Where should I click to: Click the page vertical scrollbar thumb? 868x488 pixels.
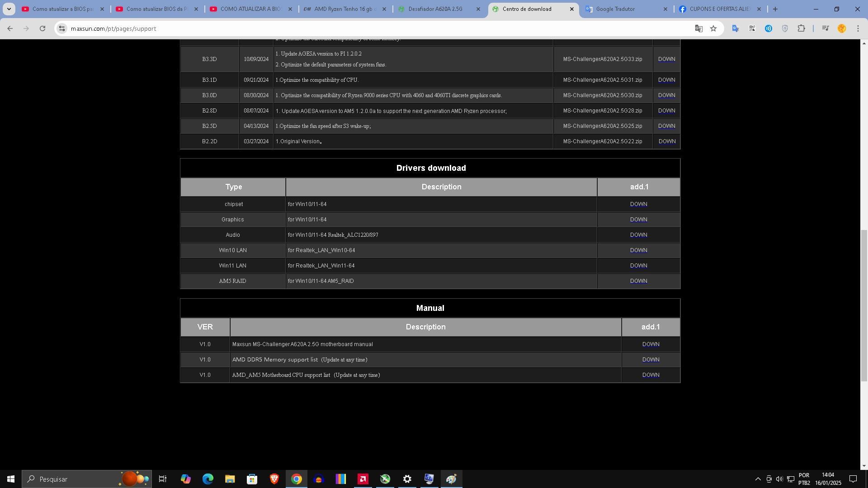click(x=864, y=306)
